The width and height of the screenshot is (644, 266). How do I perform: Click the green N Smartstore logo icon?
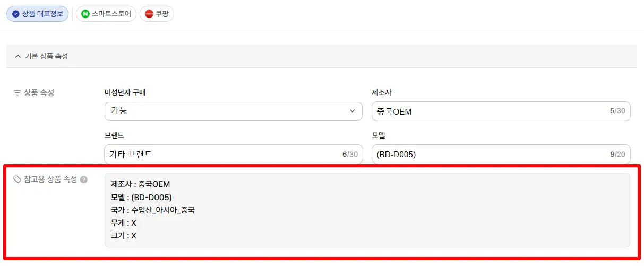[x=85, y=14]
